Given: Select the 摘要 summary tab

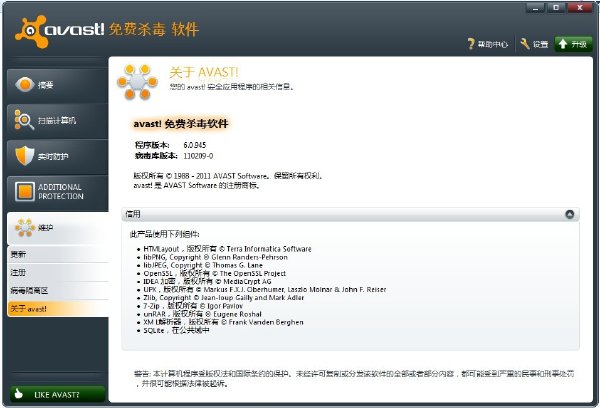Looking at the screenshot, I should (x=57, y=85).
